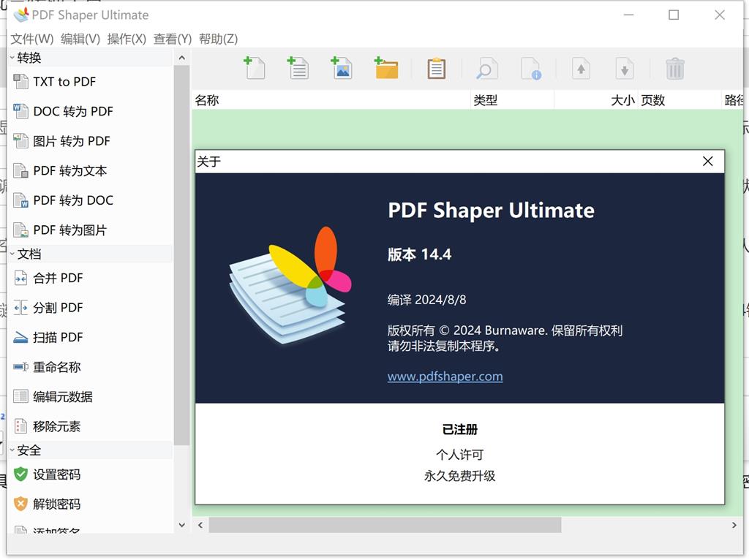This screenshot has width=749, height=560.
Task: Collapse the 安全 section
Action: coord(12,450)
